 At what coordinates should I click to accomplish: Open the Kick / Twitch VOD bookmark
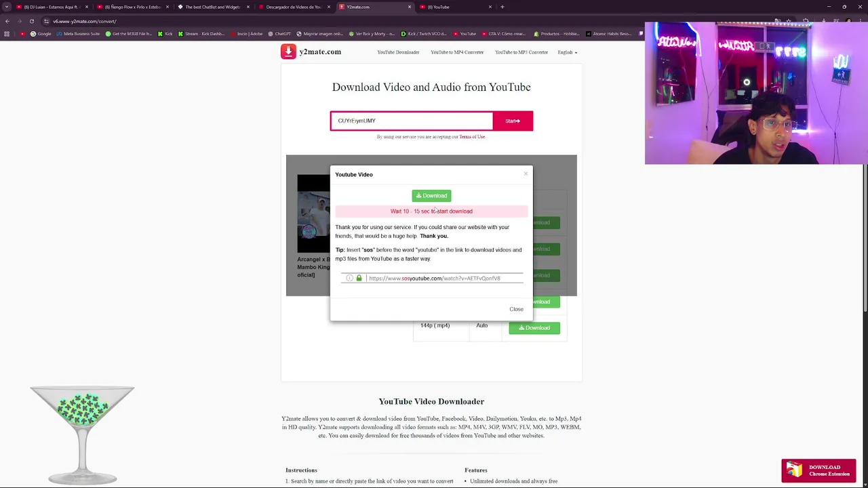pos(424,34)
